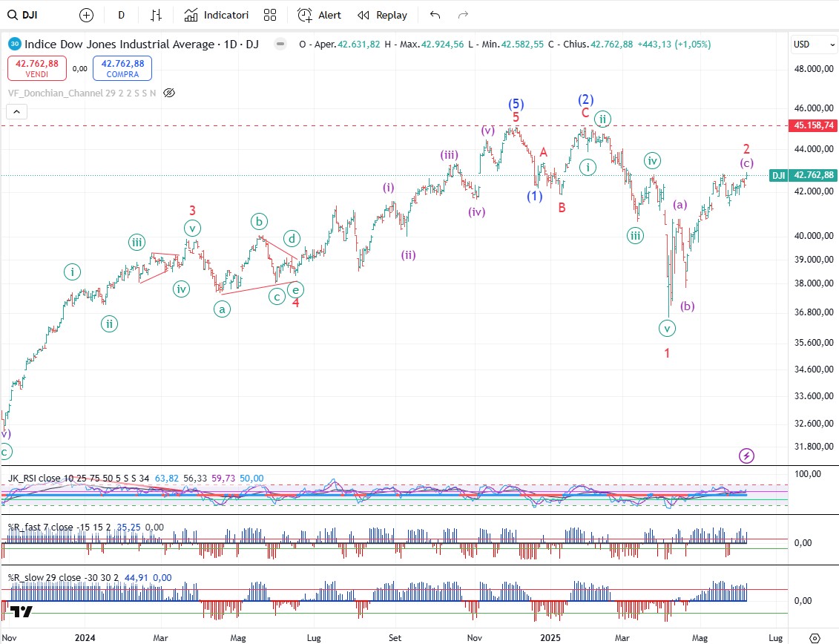Select the red wave 1 label near bottom

(667, 352)
